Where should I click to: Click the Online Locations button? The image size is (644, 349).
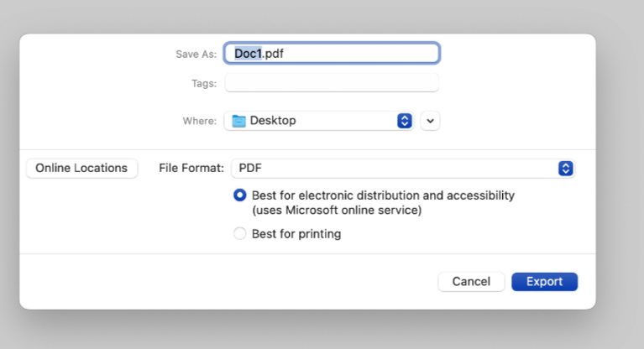click(x=81, y=169)
